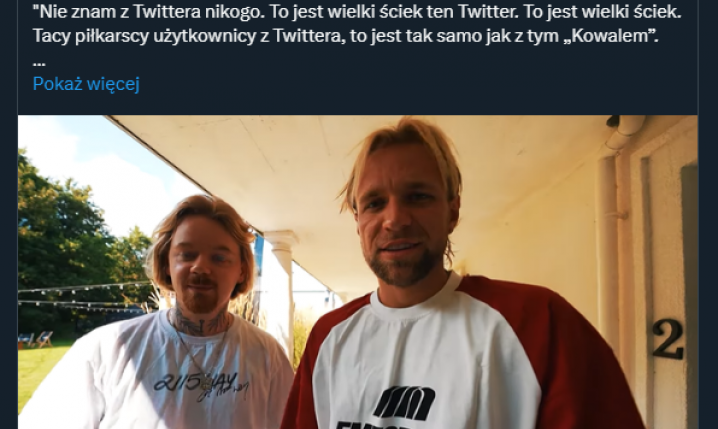Open the embedded photo of two men
This screenshot has height=429, width=718.
[358, 272]
